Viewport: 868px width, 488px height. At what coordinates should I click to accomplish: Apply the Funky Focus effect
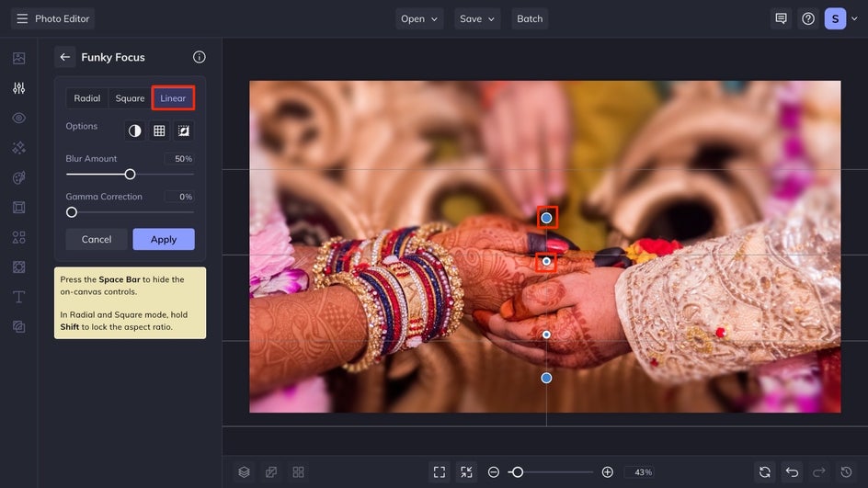pos(164,239)
